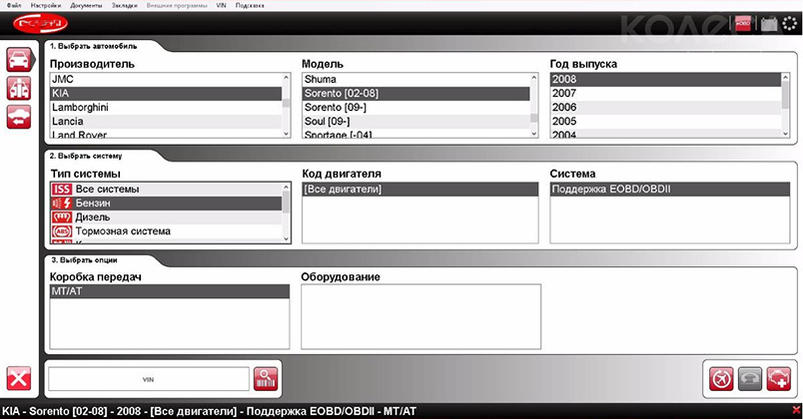The height and width of the screenshot is (419, 803).
Task: Open the Закладки menu
Action: [x=124, y=6]
